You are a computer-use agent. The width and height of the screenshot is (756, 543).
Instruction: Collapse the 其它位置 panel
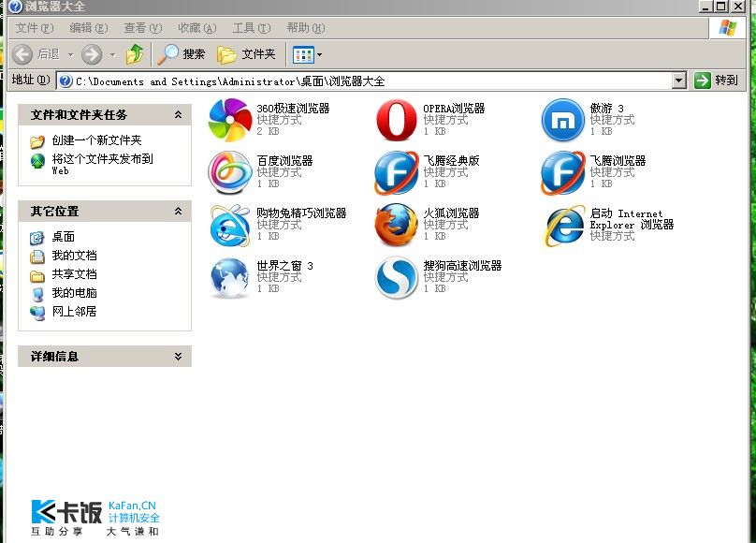click(x=178, y=212)
